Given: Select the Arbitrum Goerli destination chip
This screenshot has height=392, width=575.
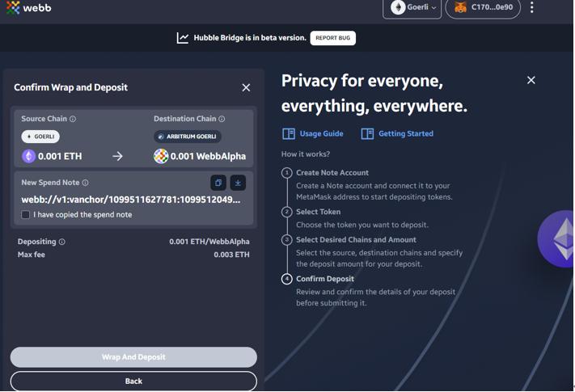Looking at the screenshot, I should pyautogui.click(x=188, y=137).
